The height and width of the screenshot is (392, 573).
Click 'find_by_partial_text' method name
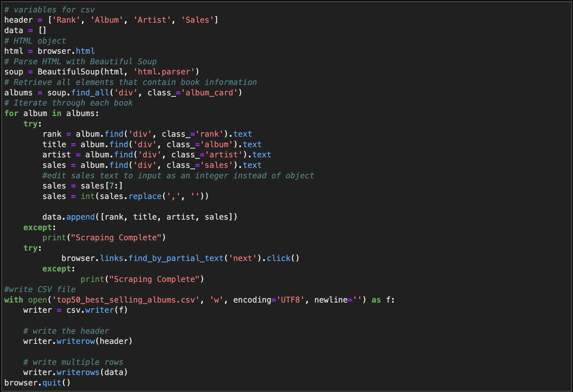tap(176, 258)
